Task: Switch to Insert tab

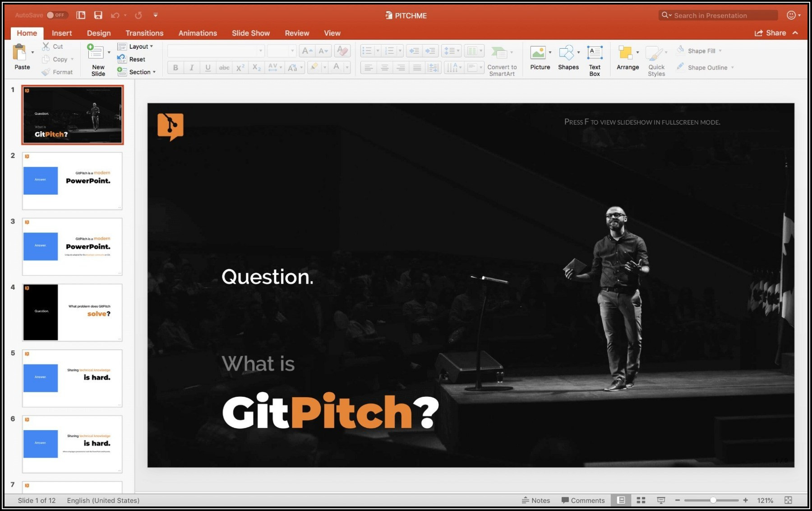Action: [x=62, y=33]
